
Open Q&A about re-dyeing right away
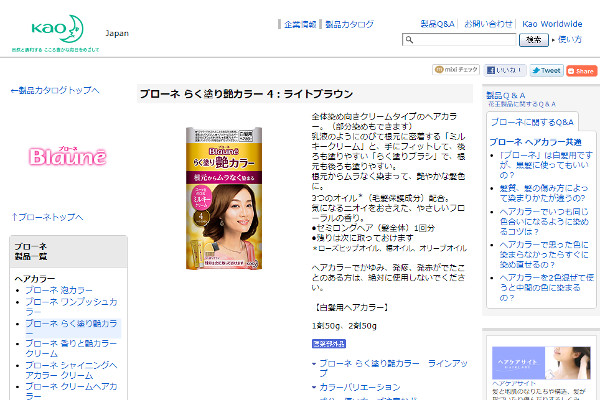(544, 255)
